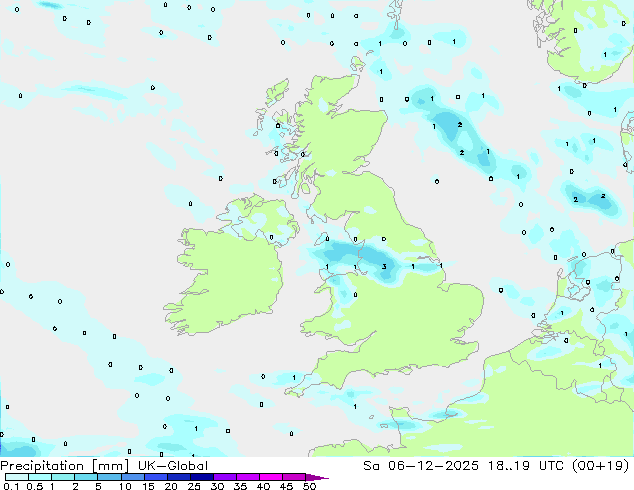The image size is (634, 490).
Task: Click the arrow tip beyond 50 mm
Action: (x=317, y=477)
